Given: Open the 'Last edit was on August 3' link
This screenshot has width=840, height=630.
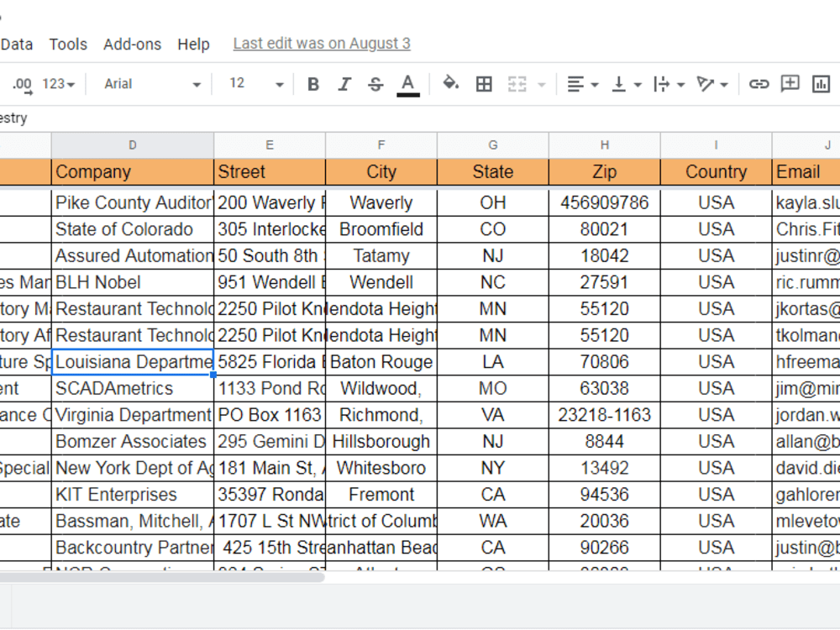Looking at the screenshot, I should click(x=322, y=44).
